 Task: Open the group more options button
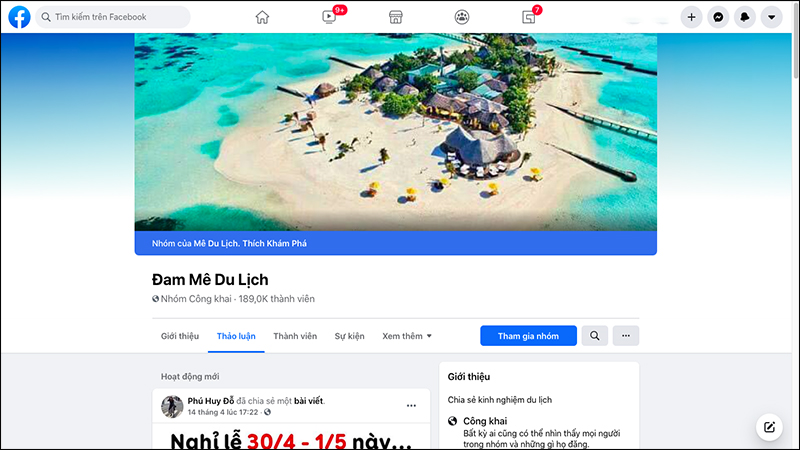tap(626, 336)
